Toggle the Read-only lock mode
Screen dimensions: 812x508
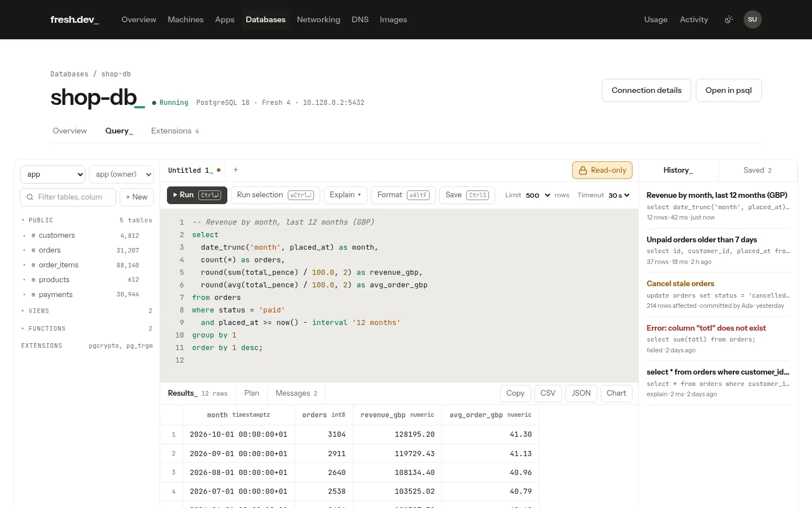pos(602,170)
